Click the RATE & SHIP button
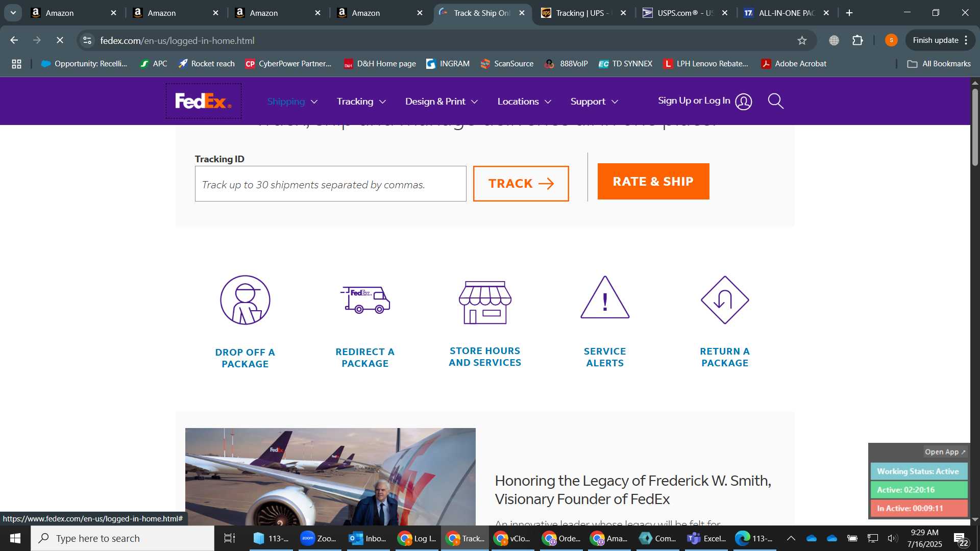Screen dimensions: 980x551 tap(653, 182)
